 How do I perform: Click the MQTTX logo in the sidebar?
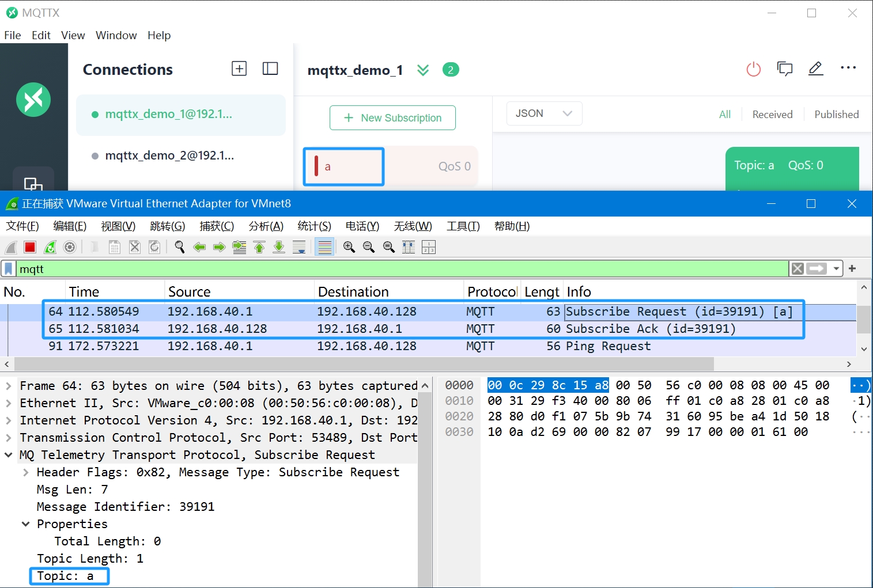pos(33,100)
